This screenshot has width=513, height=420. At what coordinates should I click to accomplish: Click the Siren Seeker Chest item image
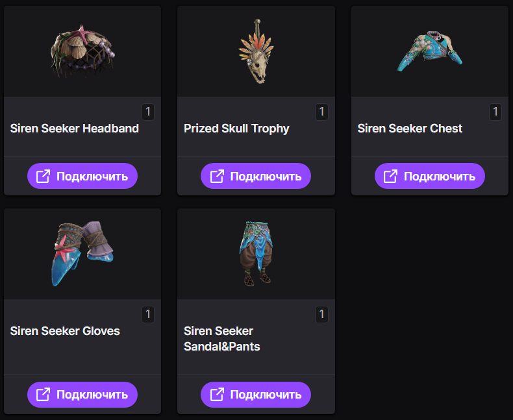[x=430, y=51]
